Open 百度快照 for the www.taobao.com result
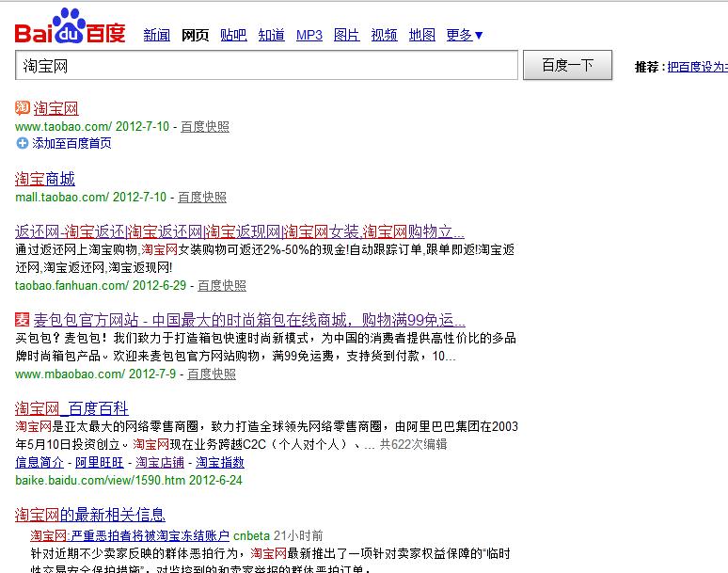 (x=205, y=126)
